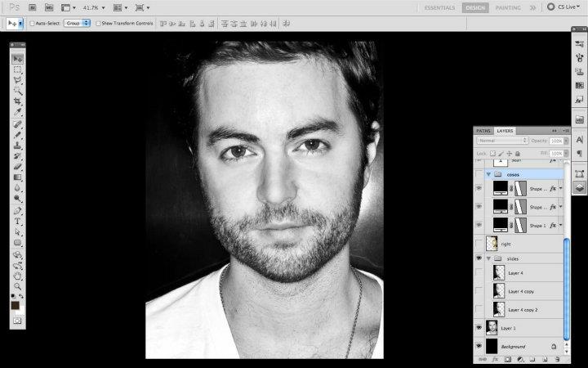The image size is (588, 368).
Task: Select the Hand tool
Action: coord(17,276)
